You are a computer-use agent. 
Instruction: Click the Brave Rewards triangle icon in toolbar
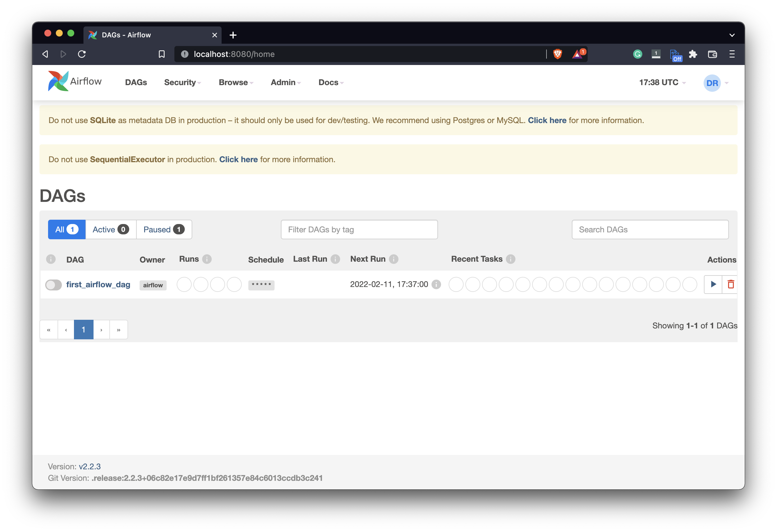click(x=577, y=54)
